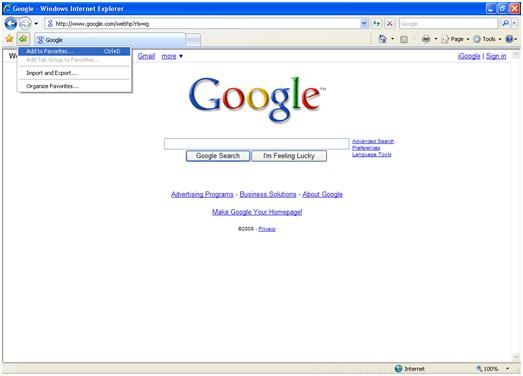Click the Add to Favorites star-plus icon
Image resolution: width=523 pixels, height=376 pixels.
tap(23, 39)
